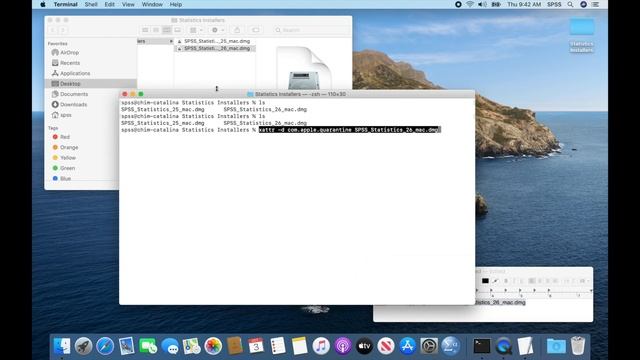The image size is (640, 360).
Task: Open Photos from the Dock
Action: tap(213, 346)
